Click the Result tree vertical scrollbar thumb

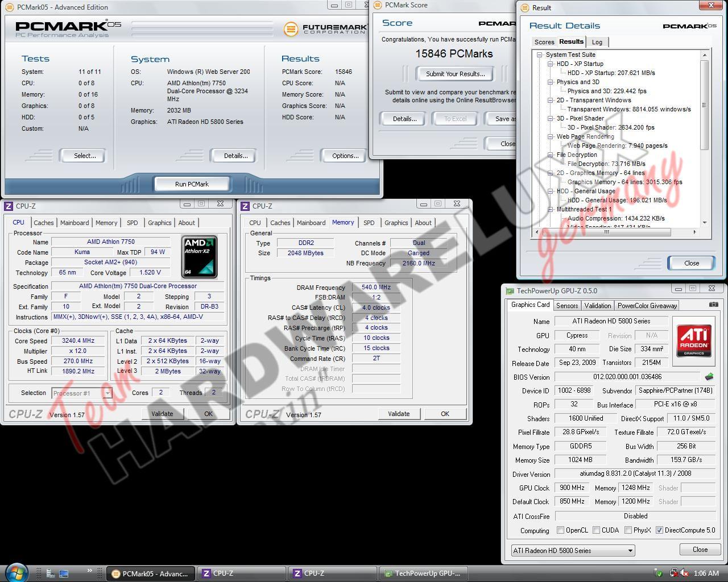pos(704,105)
